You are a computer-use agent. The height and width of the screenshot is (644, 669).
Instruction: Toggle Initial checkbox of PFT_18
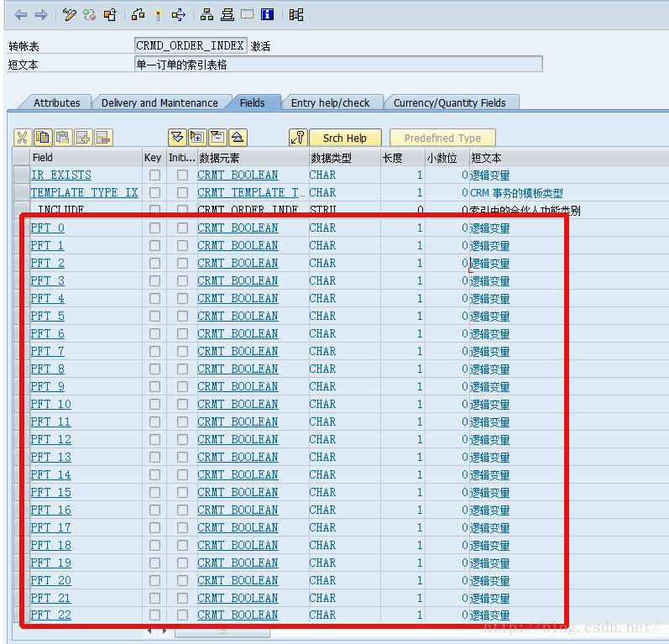click(x=183, y=546)
